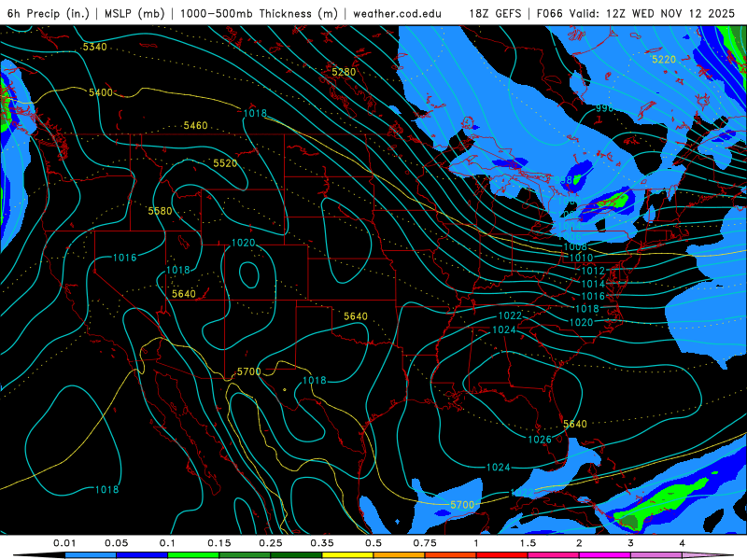The width and height of the screenshot is (747, 560).
Task: Click the legend value 4
Action: pyautogui.click(x=683, y=543)
